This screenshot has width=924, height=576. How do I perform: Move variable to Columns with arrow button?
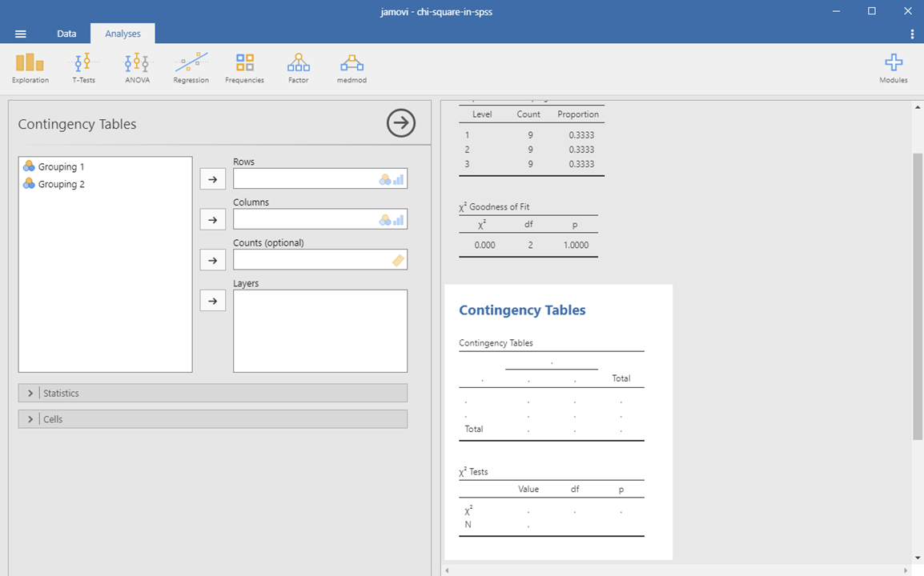point(212,220)
